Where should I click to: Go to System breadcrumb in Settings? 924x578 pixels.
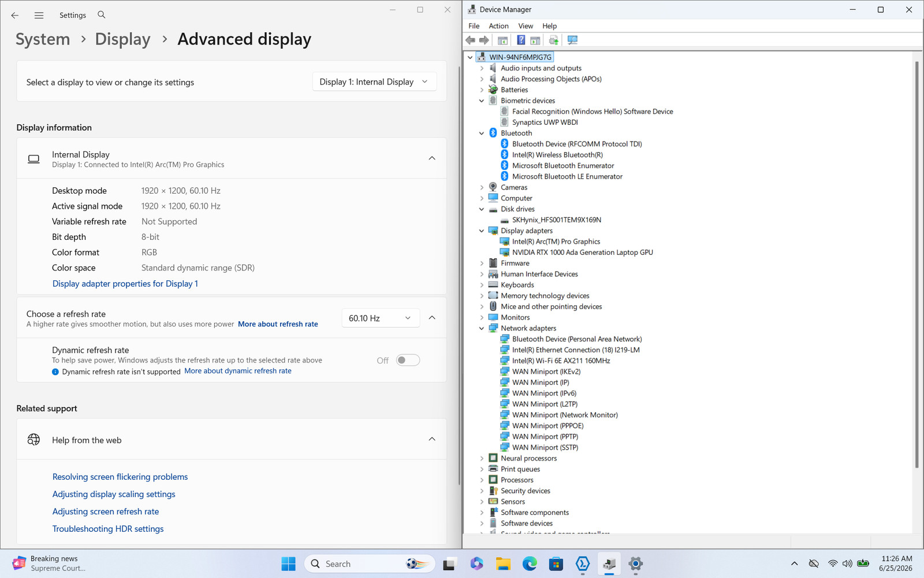coord(43,39)
